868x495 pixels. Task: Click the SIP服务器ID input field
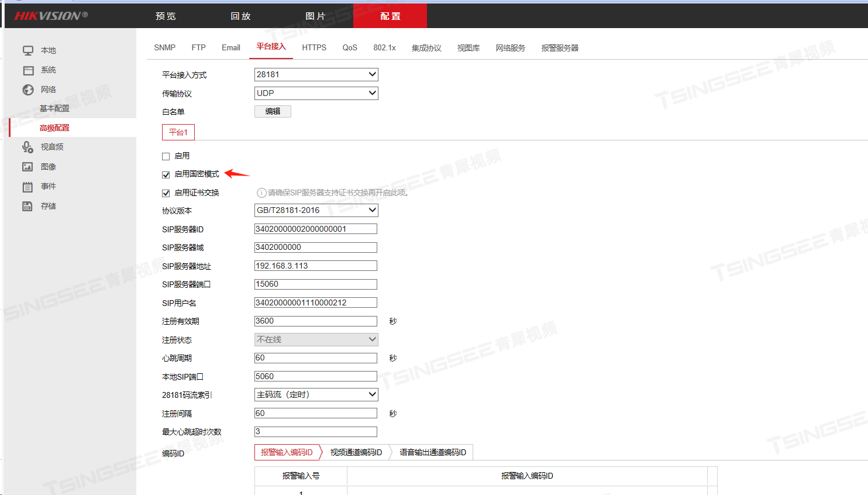click(316, 229)
